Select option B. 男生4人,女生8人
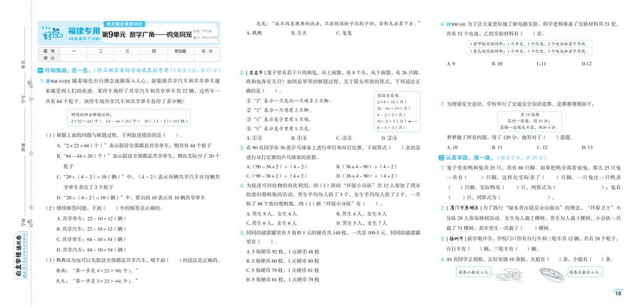644x307 pixels. [x=361, y=213]
